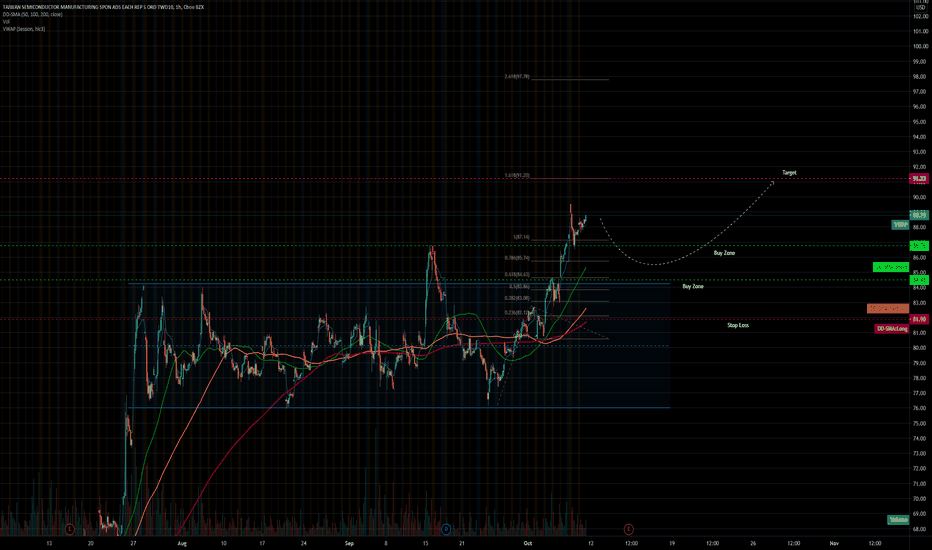Open the upcoming earnings E marker after Oct 12

pyautogui.click(x=628, y=529)
